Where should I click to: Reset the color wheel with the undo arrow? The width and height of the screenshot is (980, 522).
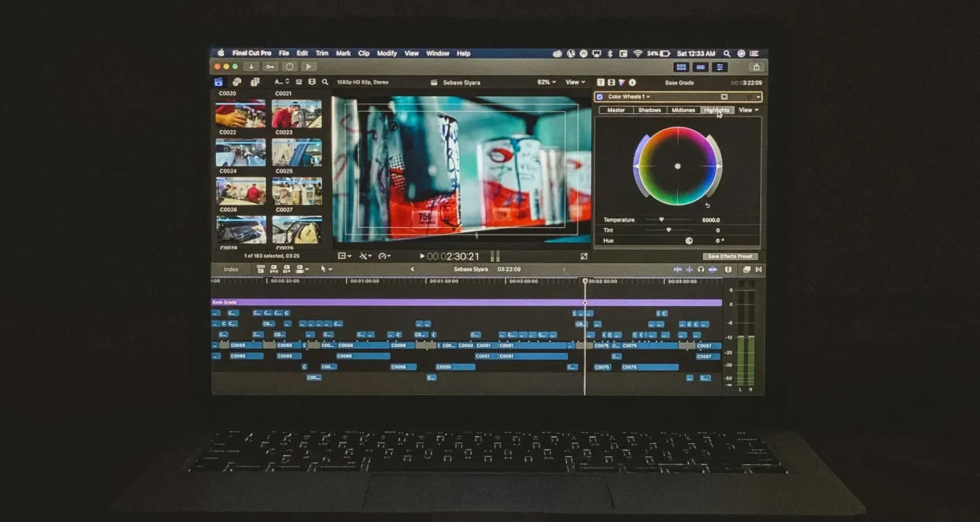click(x=708, y=206)
